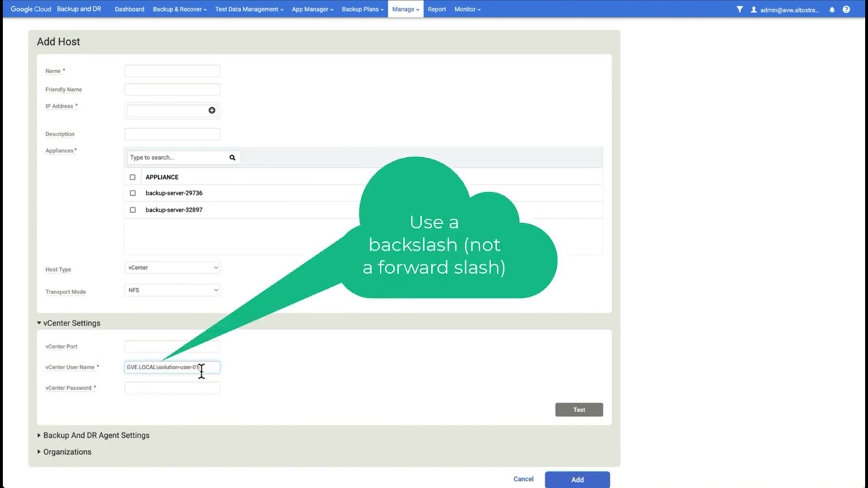The height and width of the screenshot is (488, 868).
Task: Click the filter funnel icon in header
Action: coord(740,9)
